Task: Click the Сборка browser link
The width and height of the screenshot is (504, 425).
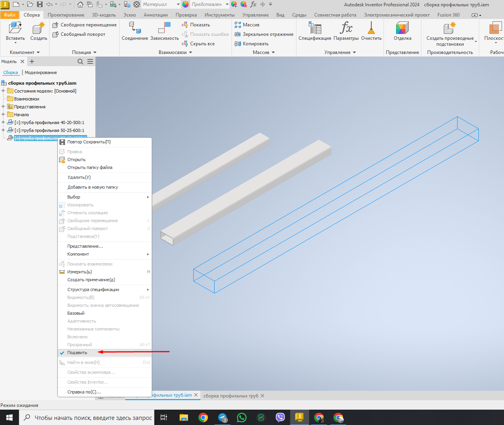Action: click(11, 72)
